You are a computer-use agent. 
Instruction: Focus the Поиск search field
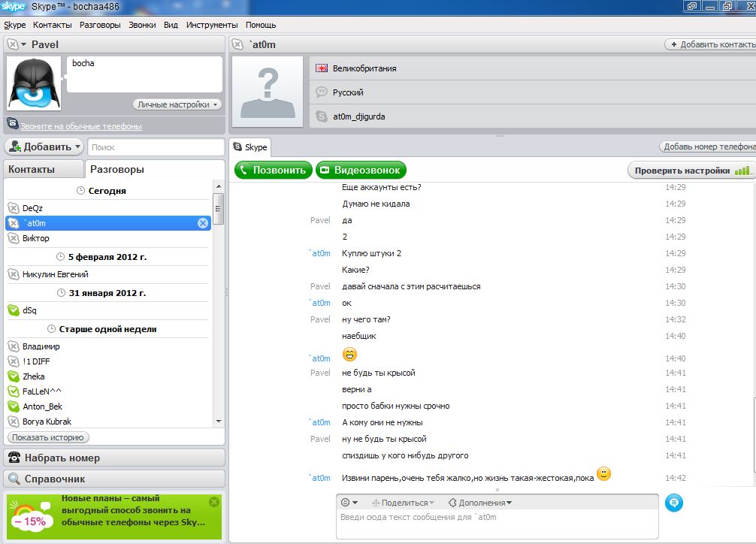pos(156,147)
